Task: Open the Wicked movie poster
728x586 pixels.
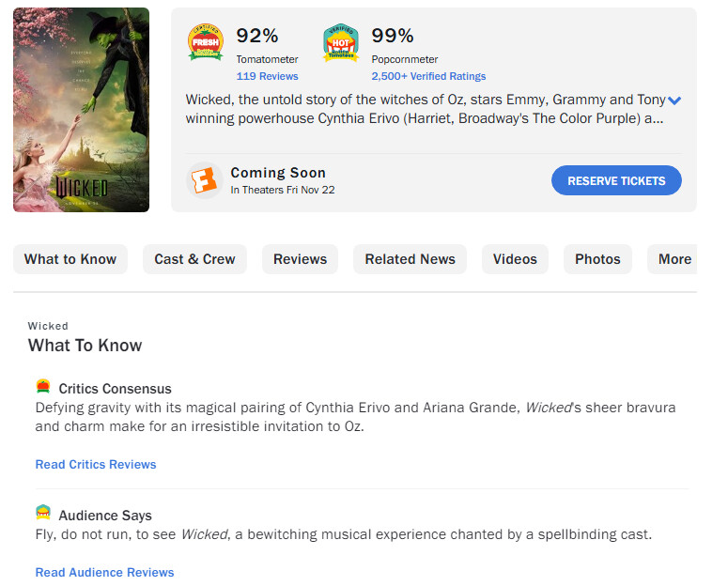Action: coord(81,110)
